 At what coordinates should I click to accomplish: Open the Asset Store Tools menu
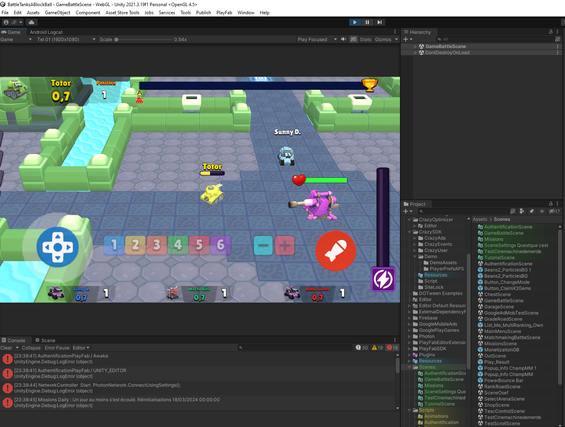coord(122,13)
